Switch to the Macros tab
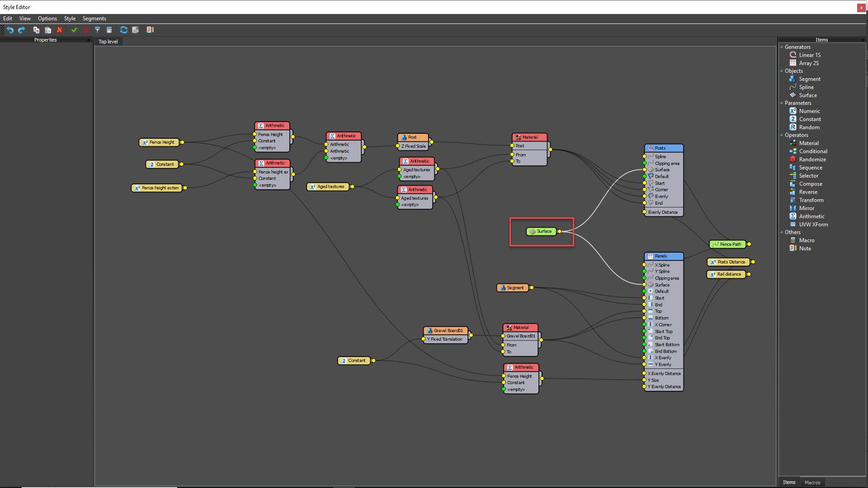The width and height of the screenshot is (868, 488). (x=812, y=483)
